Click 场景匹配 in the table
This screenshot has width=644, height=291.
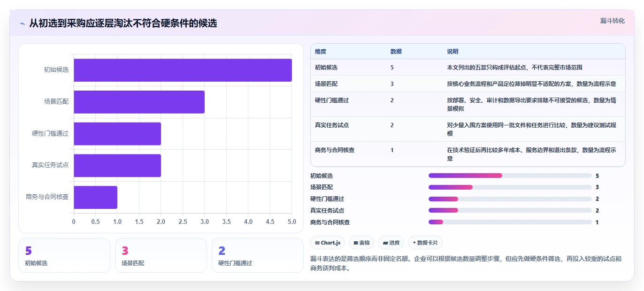point(326,84)
